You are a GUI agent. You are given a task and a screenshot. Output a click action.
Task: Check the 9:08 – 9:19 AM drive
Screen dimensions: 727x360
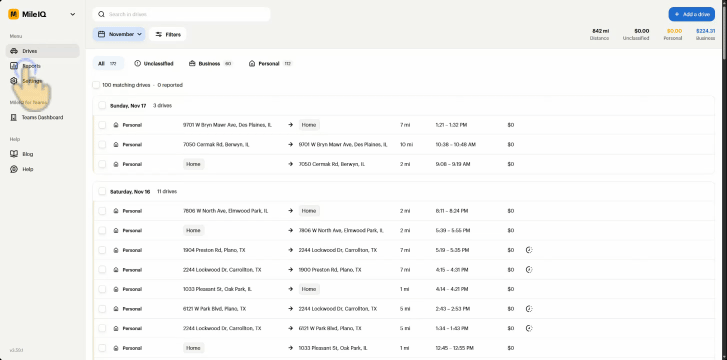[x=102, y=164]
